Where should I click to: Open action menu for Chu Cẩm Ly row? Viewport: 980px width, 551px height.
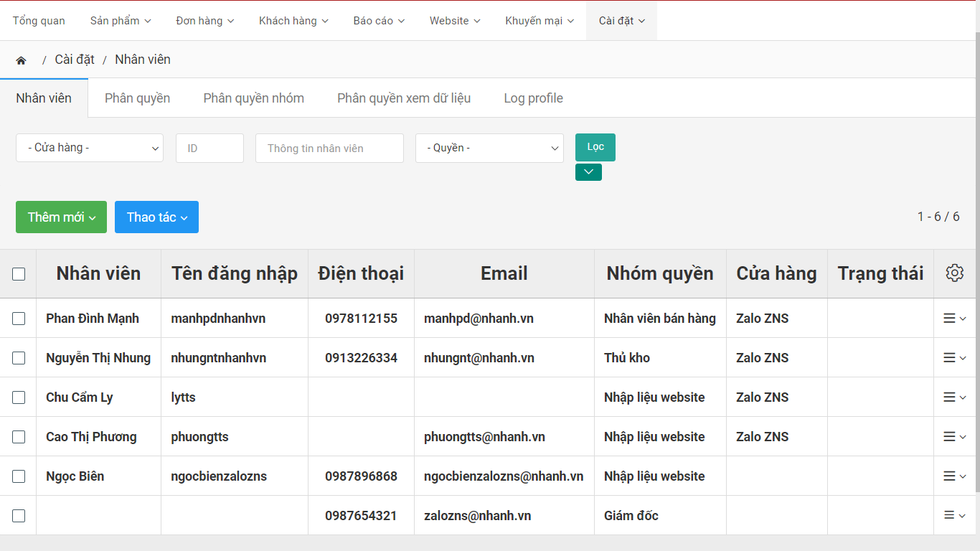pos(954,397)
